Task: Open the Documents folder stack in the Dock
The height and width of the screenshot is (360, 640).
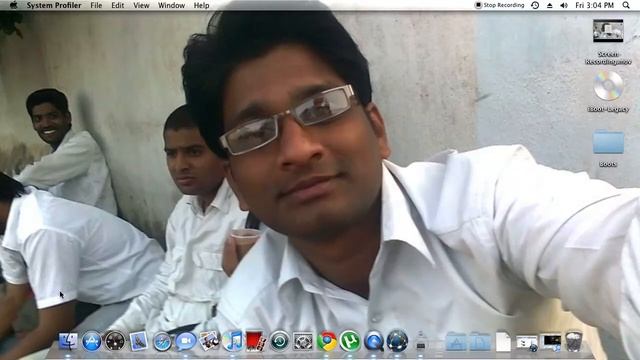Action: 480,341
